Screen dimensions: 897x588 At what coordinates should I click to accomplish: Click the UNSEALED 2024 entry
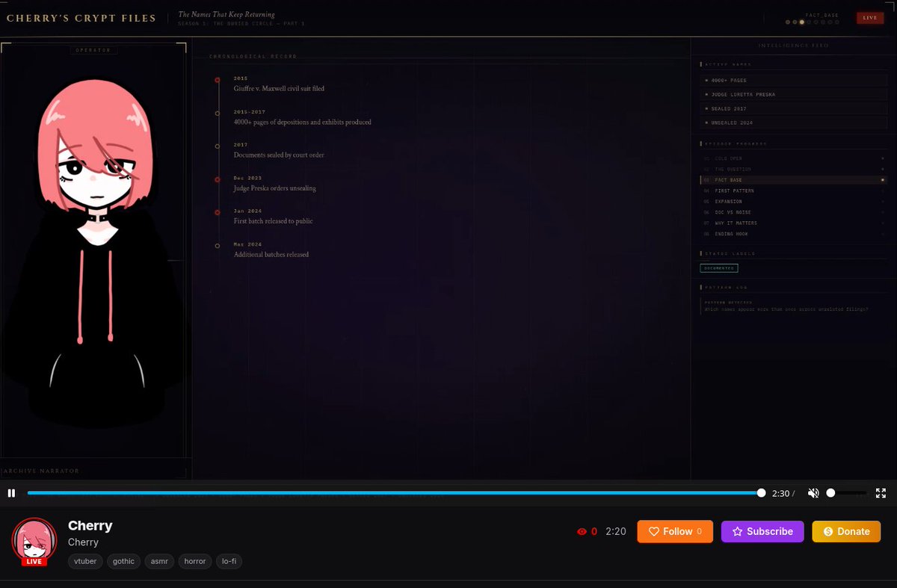(x=793, y=123)
